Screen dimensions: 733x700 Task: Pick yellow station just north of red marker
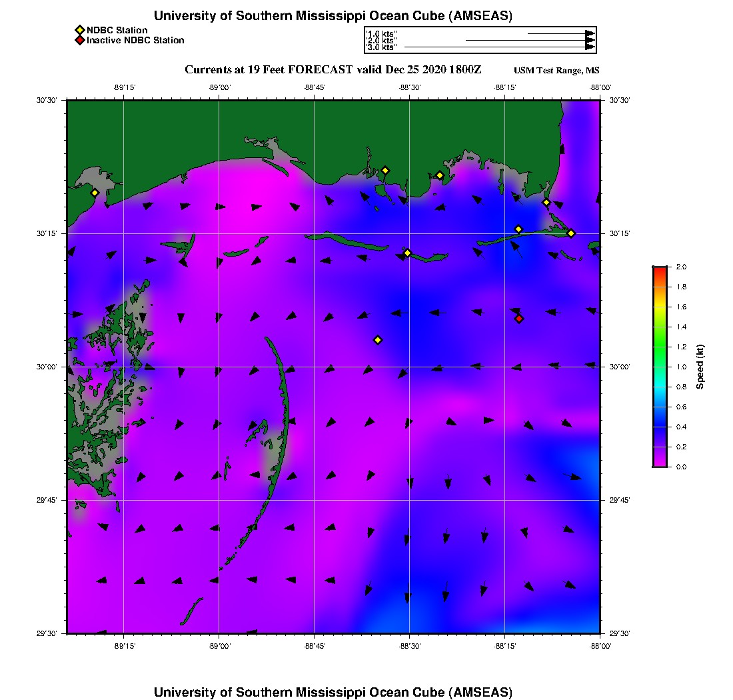[518, 229]
